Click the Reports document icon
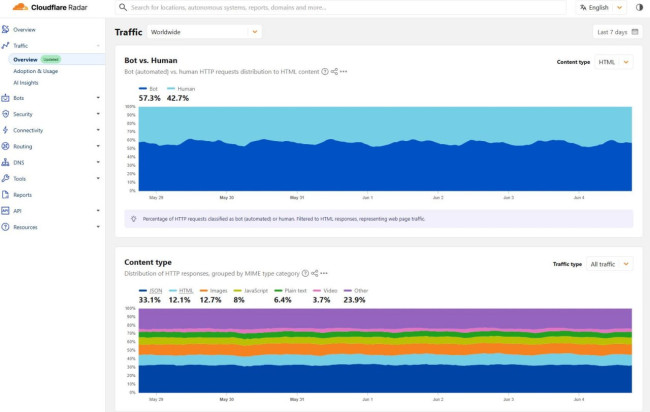The width and height of the screenshot is (650, 412). coord(5,195)
